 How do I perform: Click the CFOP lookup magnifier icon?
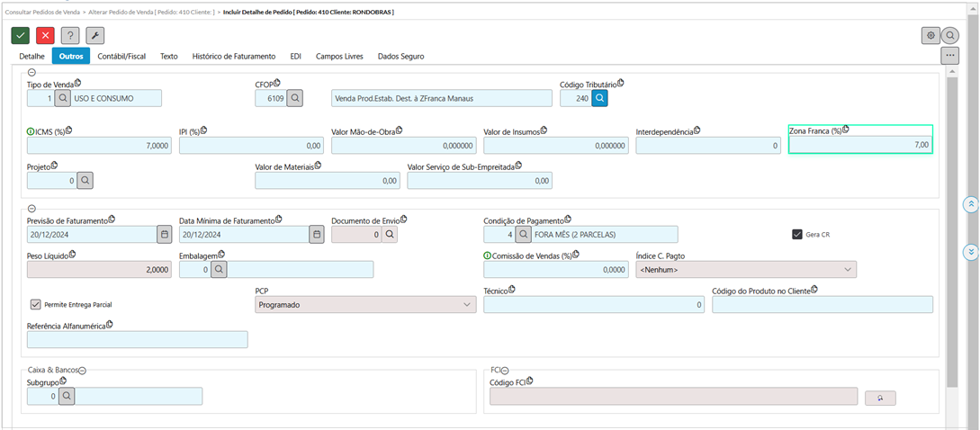coord(295,98)
